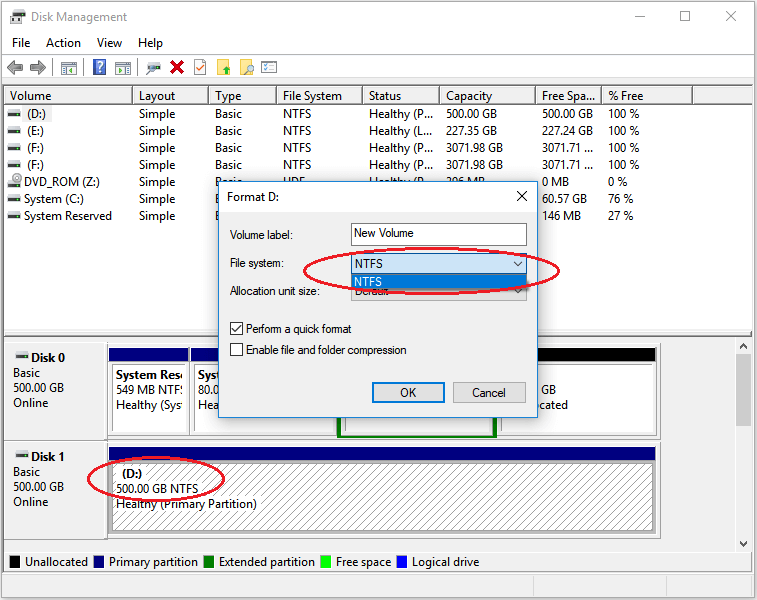Click Cancel in Format D: dialog
The image size is (757, 600).
click(489, 392)
